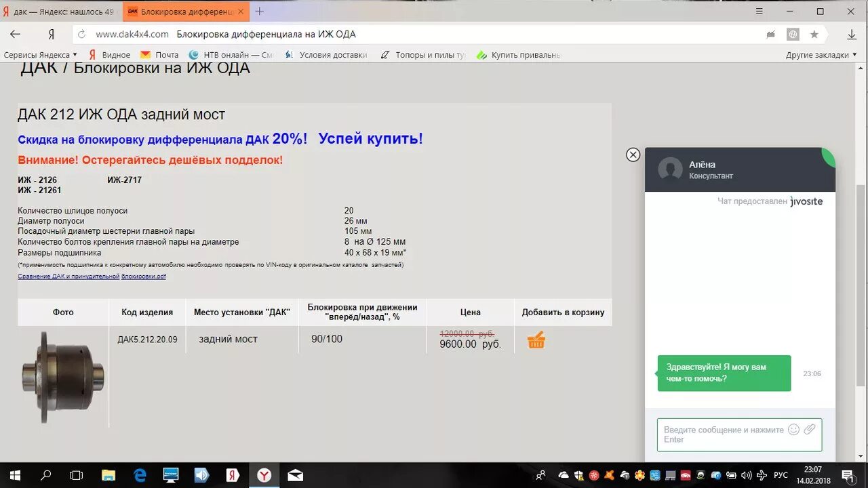
Task: Open Windows taskbar search
Action: [45, 475]
